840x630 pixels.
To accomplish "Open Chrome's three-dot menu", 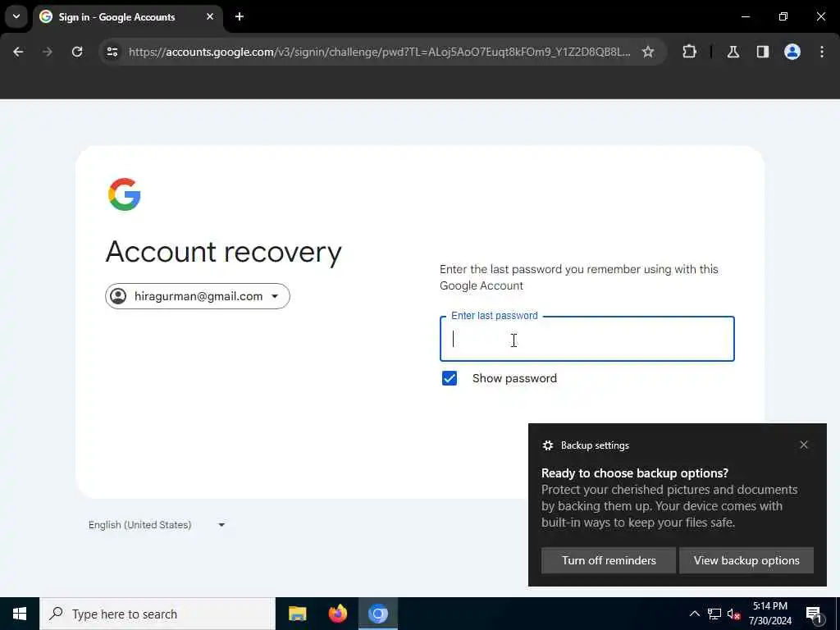I will (x=822, y=52).
